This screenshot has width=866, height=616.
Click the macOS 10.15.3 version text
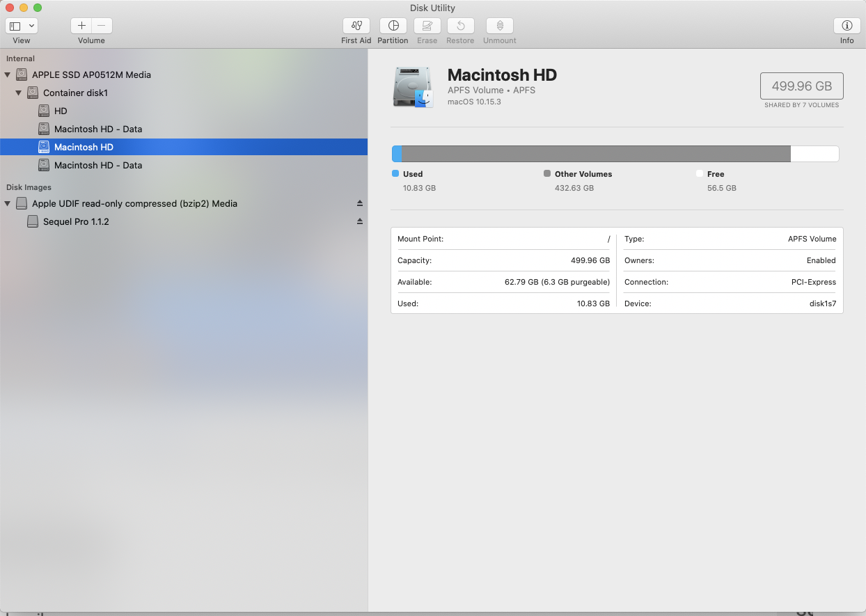click(474, 102)
